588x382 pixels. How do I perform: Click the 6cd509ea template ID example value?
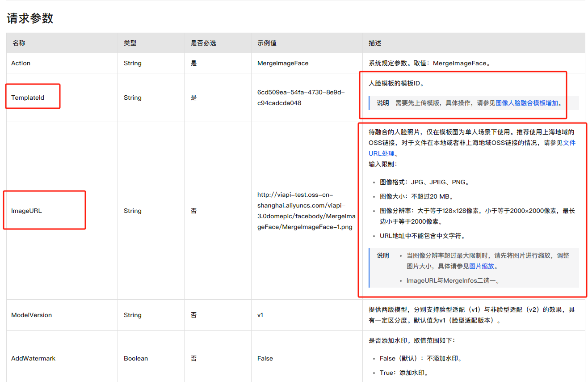pyautogui.click(x=301, y=98)
